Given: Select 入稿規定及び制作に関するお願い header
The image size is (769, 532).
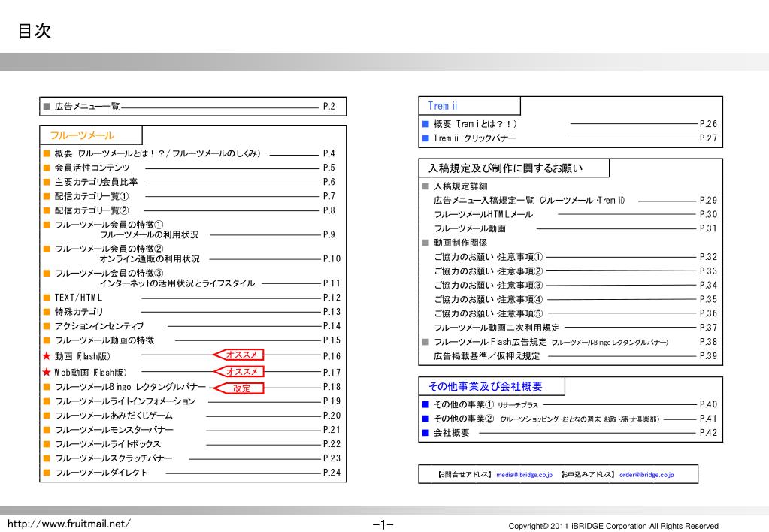Looking at the screenshot, I should click(x=506, y=168).
